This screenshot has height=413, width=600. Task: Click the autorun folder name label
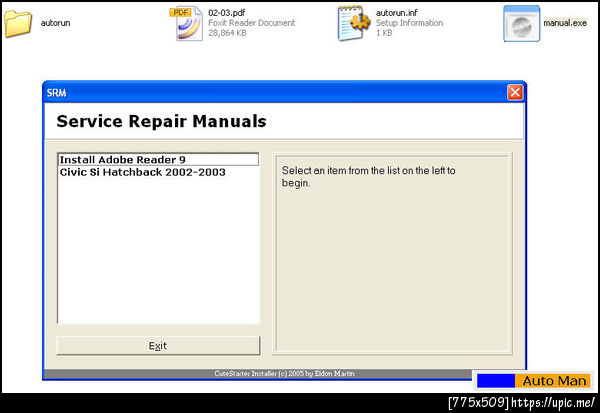coord(55,23)
